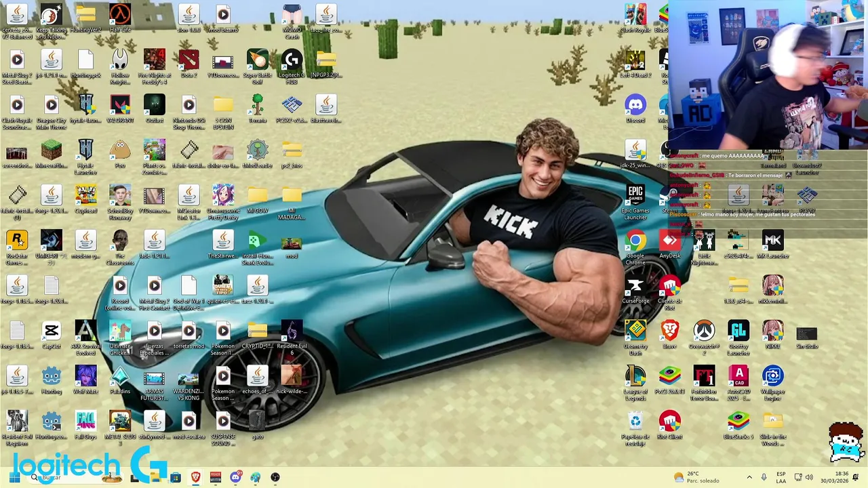Select Resident Evil Requiem icon
868x488 pixels.
coord(17,421)
